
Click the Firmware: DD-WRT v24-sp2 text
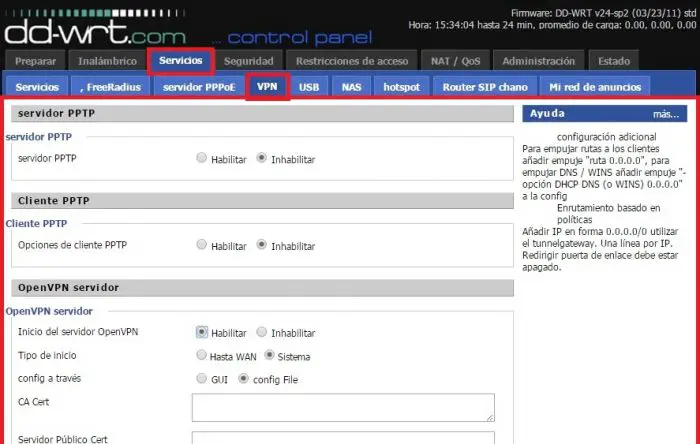(x=603, y=13)
